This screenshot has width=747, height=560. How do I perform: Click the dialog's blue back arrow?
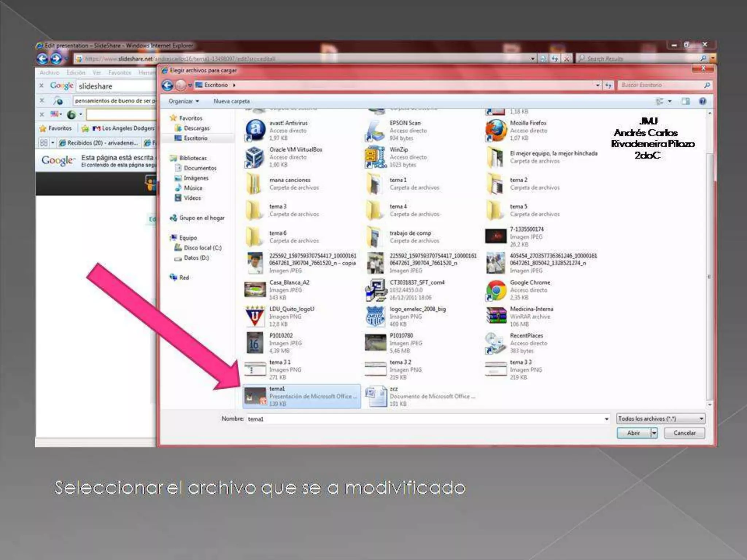[x=167, y=85]
